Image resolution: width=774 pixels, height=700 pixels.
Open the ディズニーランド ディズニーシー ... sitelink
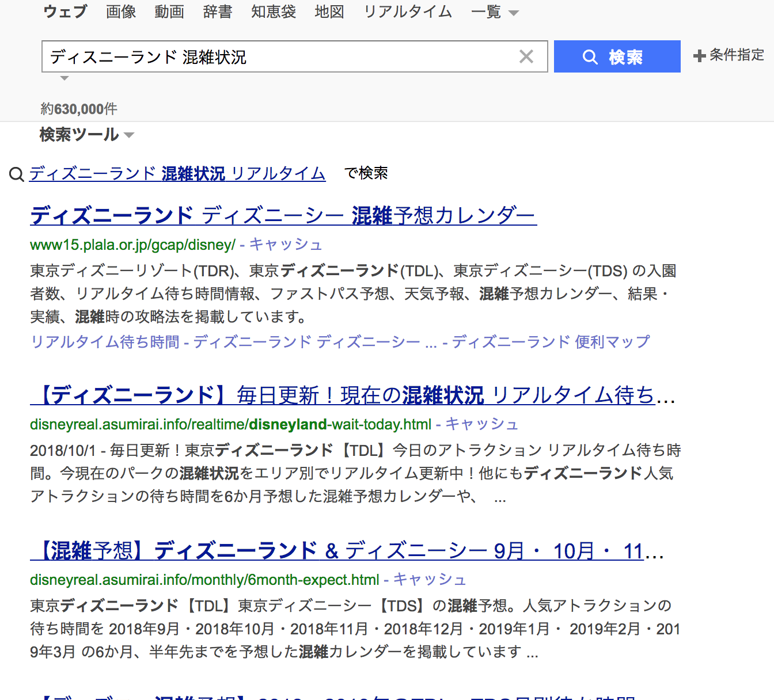tap(316, 342)
